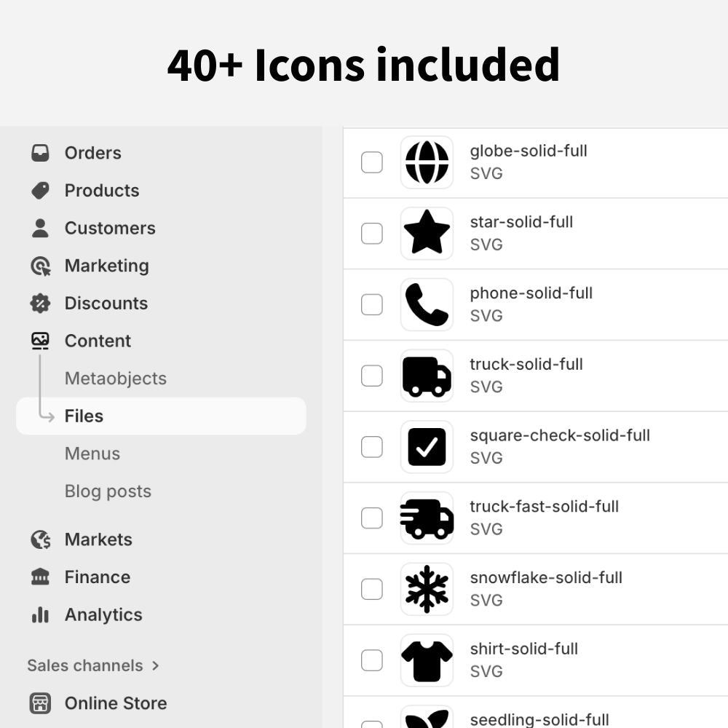Check the globe-solid-full checkbox
This screenshot has height=728, width=728.
tap(371, 162)
